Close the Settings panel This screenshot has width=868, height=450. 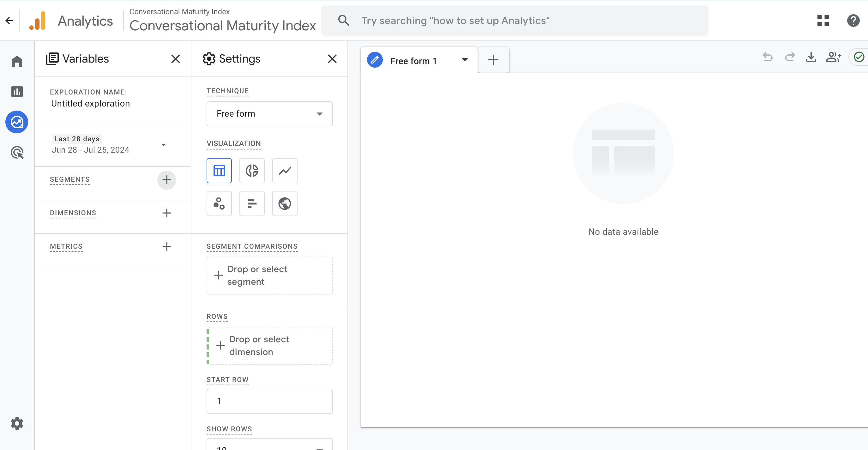(332, 59)
